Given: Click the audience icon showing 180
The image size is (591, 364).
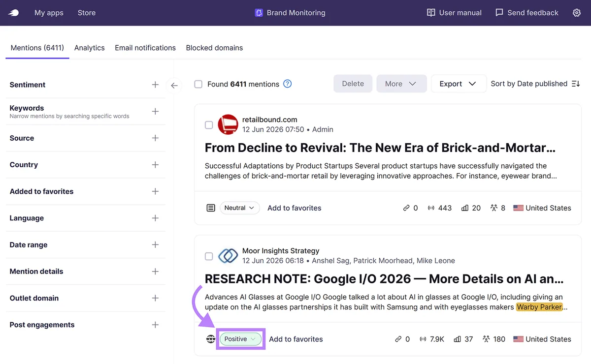Looking at the screenshot, I should point(487,339).
